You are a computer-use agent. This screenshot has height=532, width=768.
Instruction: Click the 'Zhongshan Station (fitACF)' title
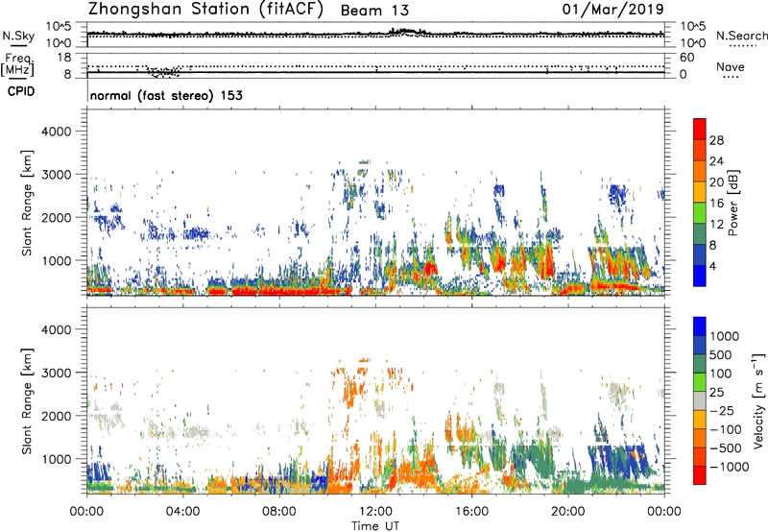click(x=205, y=9)
